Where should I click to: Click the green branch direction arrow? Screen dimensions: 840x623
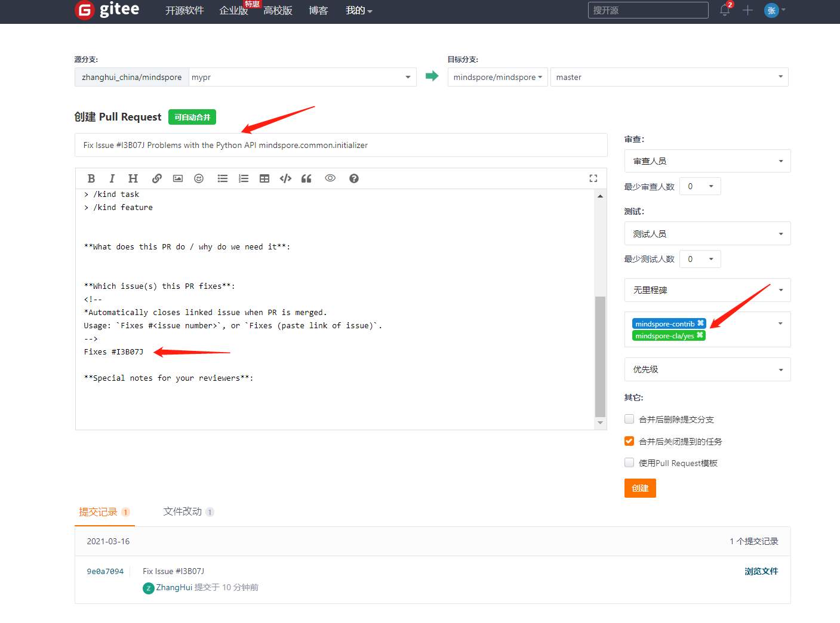(x=432, y=76)
